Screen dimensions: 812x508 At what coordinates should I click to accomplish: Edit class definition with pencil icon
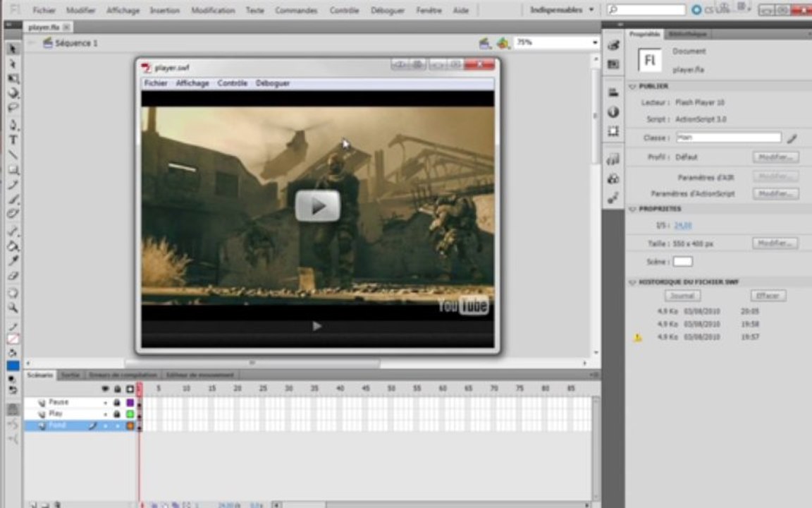click(792, 138)
